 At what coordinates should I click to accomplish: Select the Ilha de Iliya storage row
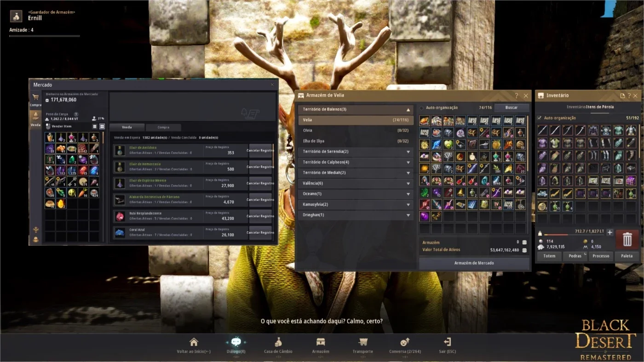click(x=356, y=141)
